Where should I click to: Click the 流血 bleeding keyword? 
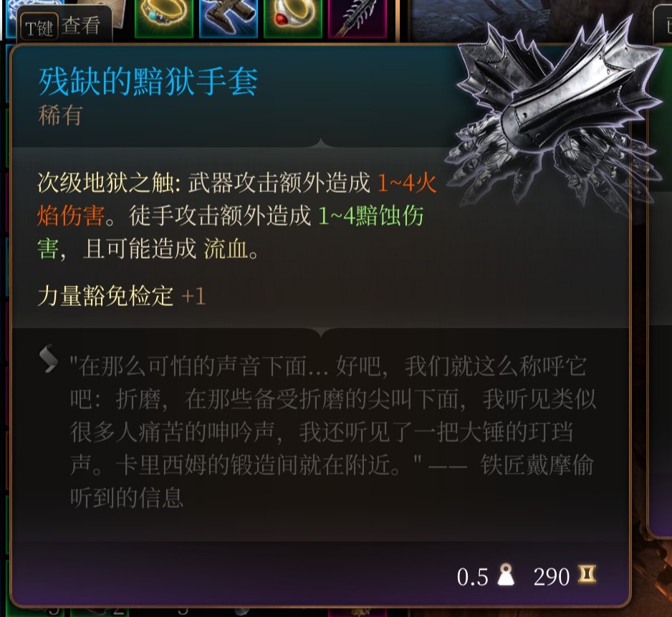pyautogui.click(x=226, y=249)
